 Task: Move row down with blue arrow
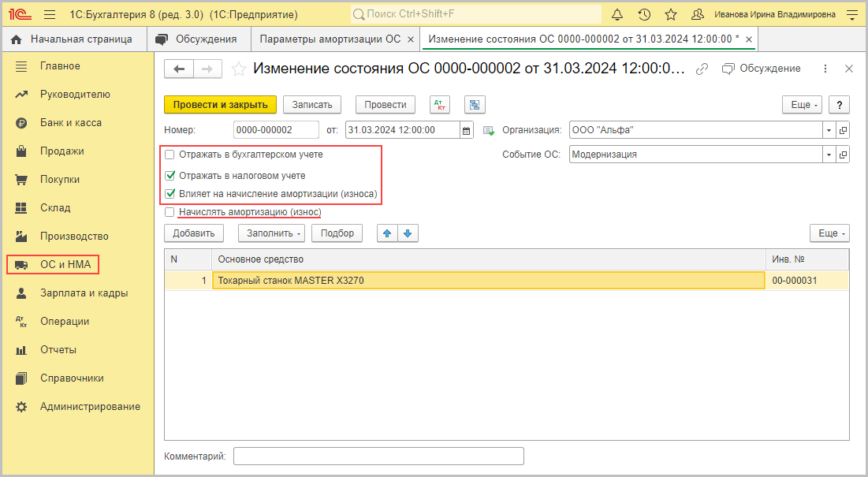click(x=408, y=233)
